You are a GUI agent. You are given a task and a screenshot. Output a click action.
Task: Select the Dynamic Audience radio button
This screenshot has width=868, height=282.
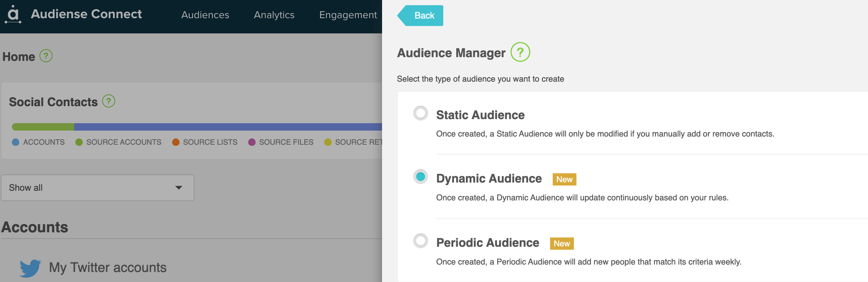tap(421, 177)
